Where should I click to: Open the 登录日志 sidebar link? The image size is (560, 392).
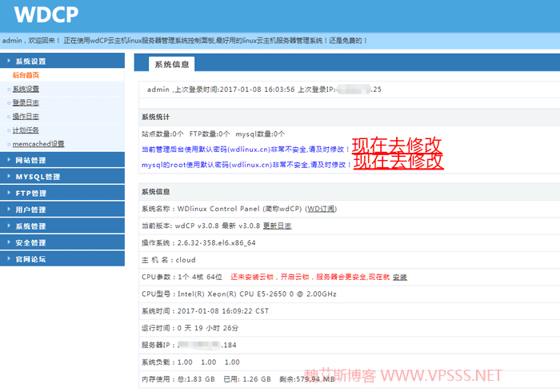click(26, 102)
